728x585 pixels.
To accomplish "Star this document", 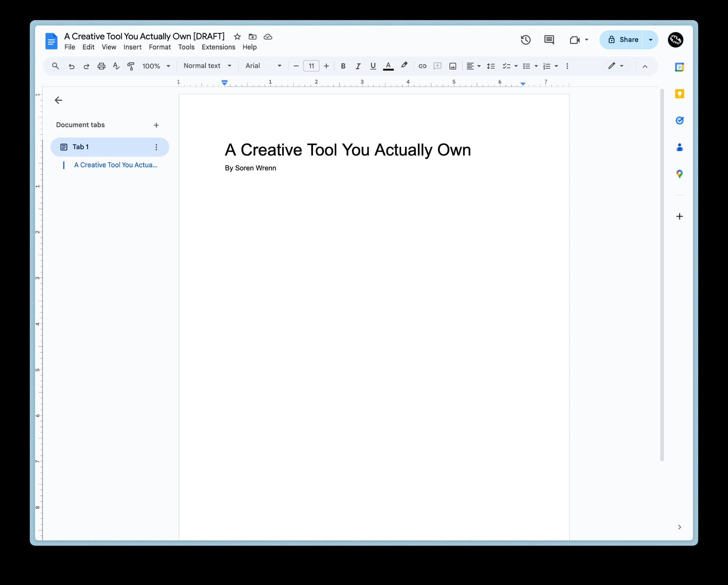I will 237,37.
